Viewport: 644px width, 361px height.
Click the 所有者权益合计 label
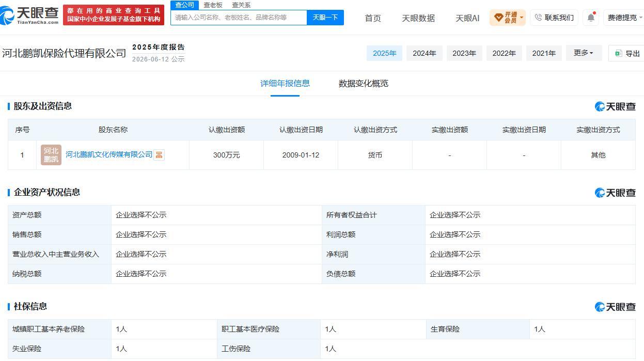pos(352,215)
